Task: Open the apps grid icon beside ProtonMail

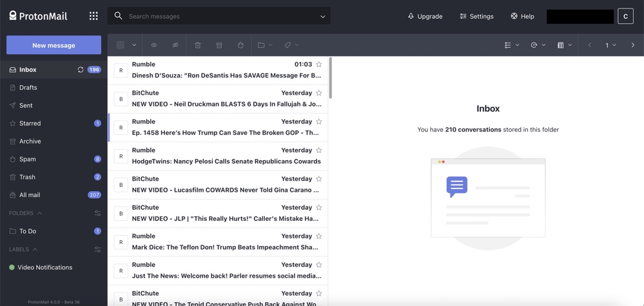Action: [93, 16]
